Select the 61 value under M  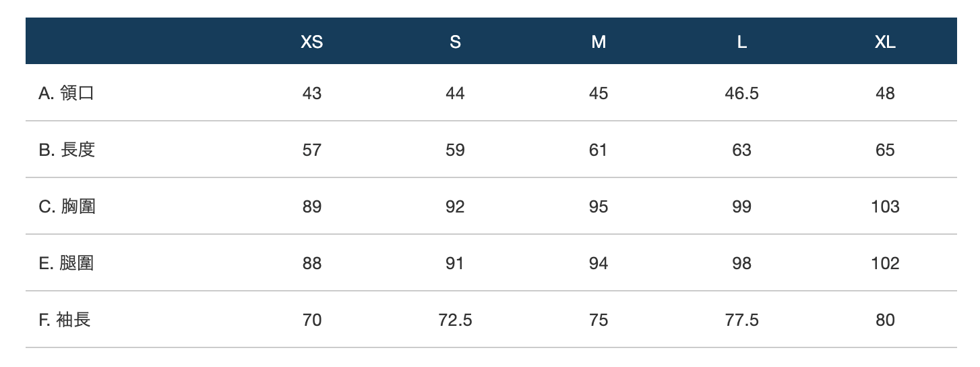point(599,150)
